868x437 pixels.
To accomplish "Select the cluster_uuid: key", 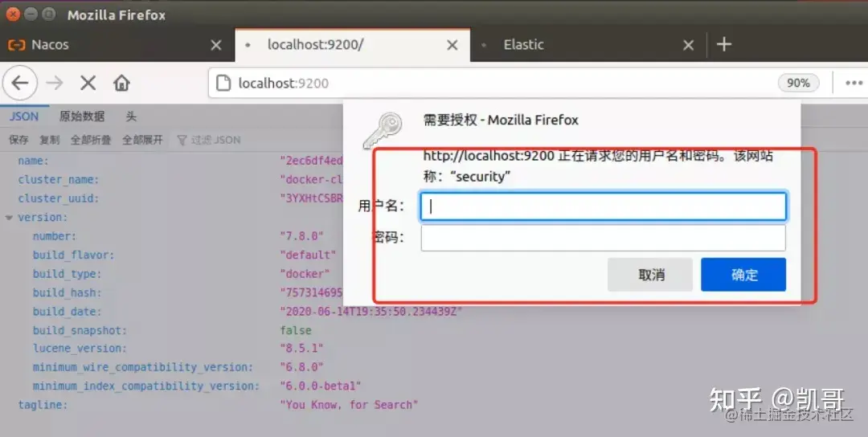I will (58, 198).
